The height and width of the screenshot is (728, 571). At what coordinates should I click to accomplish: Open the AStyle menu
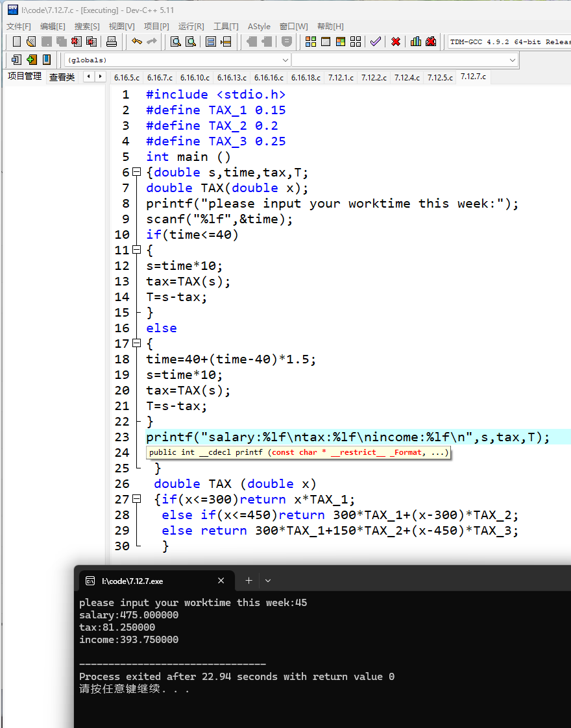(259, 27)
